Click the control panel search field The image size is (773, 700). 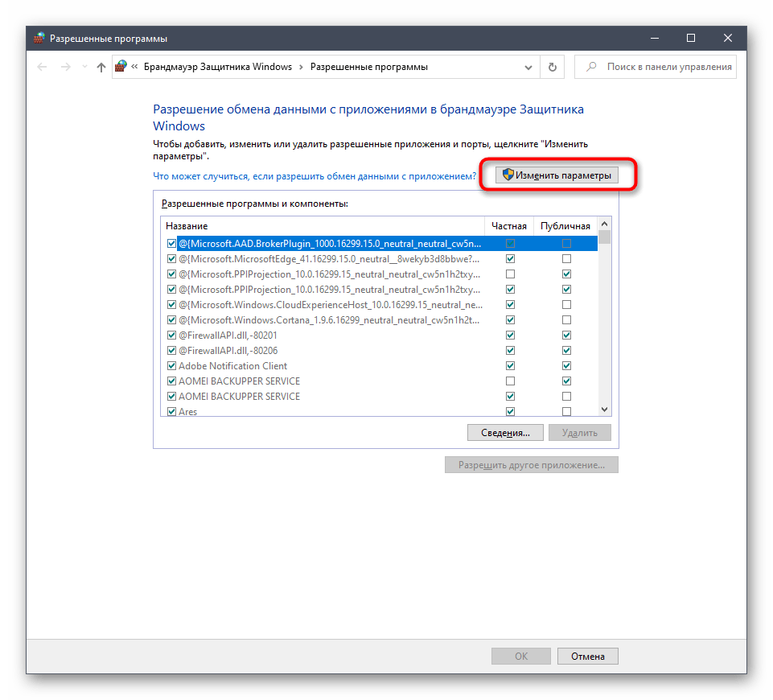pos(664,68)
